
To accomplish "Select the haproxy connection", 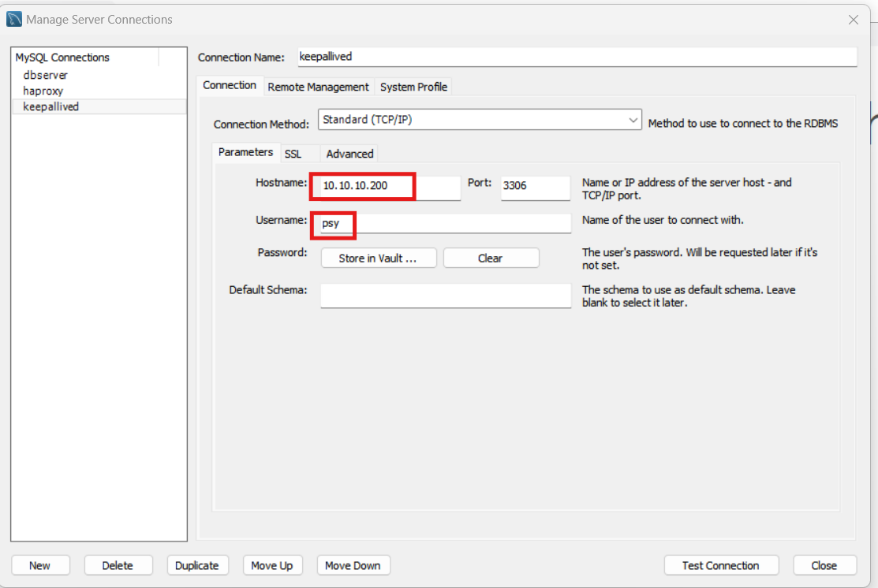I will [43, 91].
